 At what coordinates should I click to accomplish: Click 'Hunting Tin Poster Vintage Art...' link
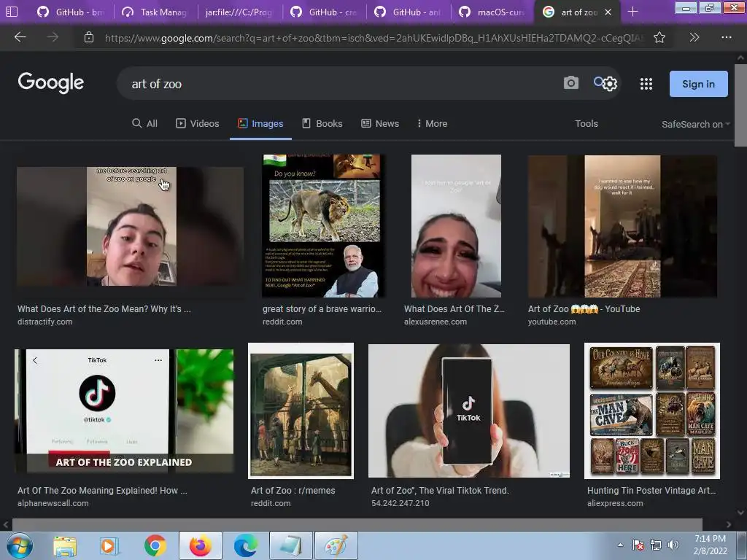(x=651, y=491)
